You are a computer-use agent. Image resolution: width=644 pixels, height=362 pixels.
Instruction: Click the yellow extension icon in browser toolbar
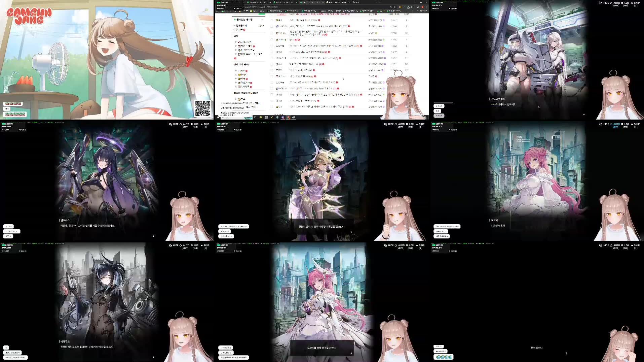400,7
